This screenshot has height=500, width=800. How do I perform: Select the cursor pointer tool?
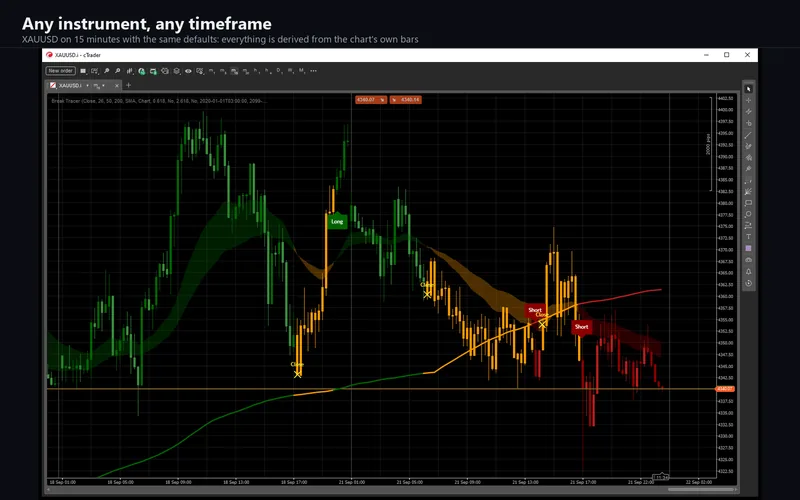click(748, 89)
